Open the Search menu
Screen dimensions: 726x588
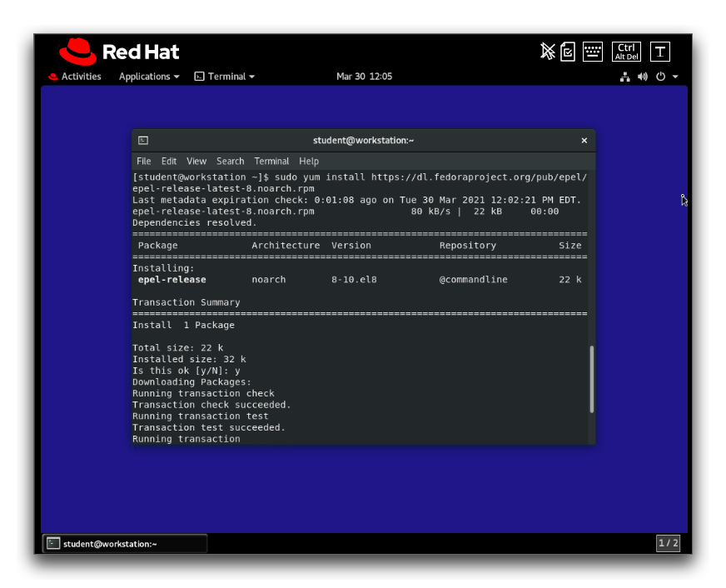point(230,161)
